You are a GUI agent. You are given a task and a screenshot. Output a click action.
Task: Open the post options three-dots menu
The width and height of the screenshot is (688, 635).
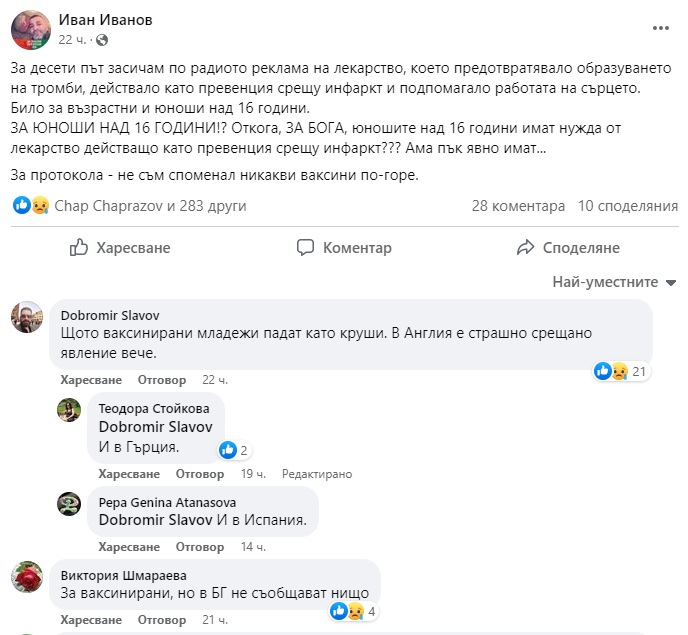pyautogui.click(x=660, y=28)
